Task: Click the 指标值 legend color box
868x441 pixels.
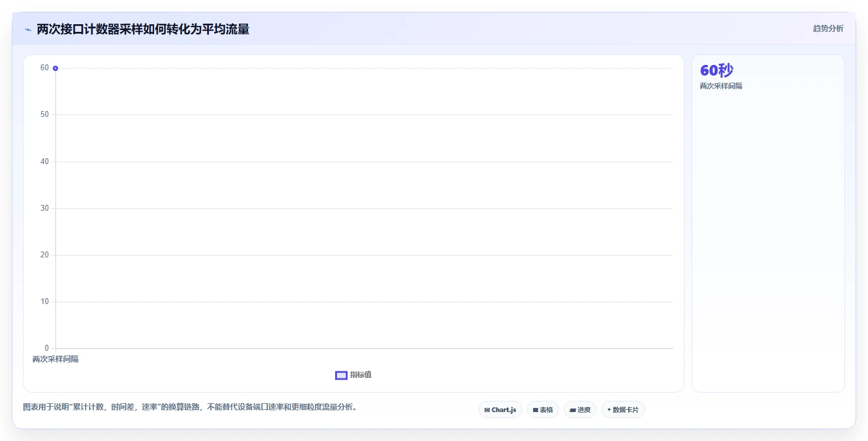Action: point(341,375)
